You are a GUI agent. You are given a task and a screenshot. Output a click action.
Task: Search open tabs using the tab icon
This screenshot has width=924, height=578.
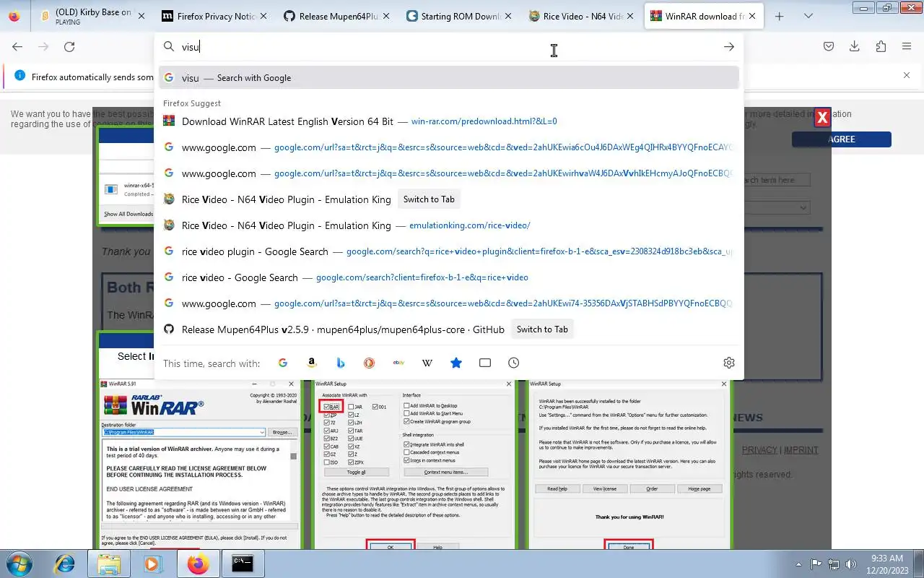(485, 363)
